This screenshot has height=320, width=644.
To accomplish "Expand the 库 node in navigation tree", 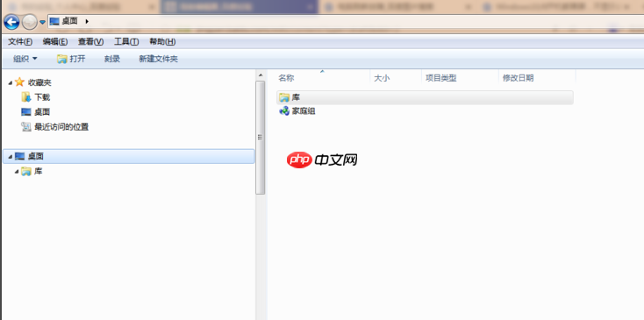I will click(17, 172).
